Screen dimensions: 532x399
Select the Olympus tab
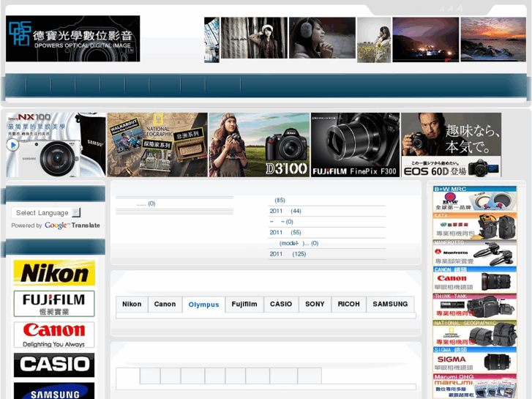[203, 305]
